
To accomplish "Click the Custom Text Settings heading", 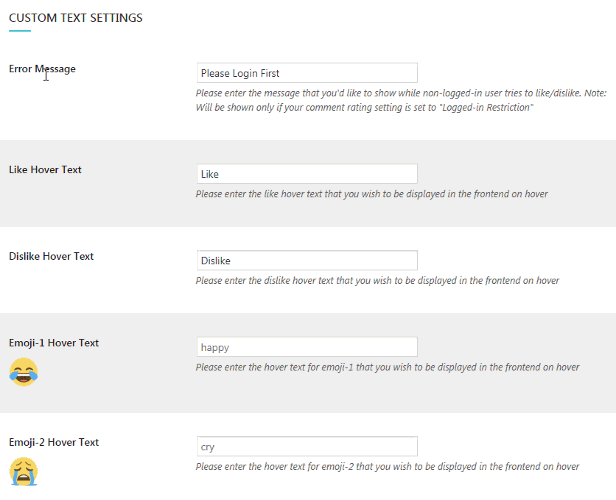I will pyautogui.click(x=76, y=18).
